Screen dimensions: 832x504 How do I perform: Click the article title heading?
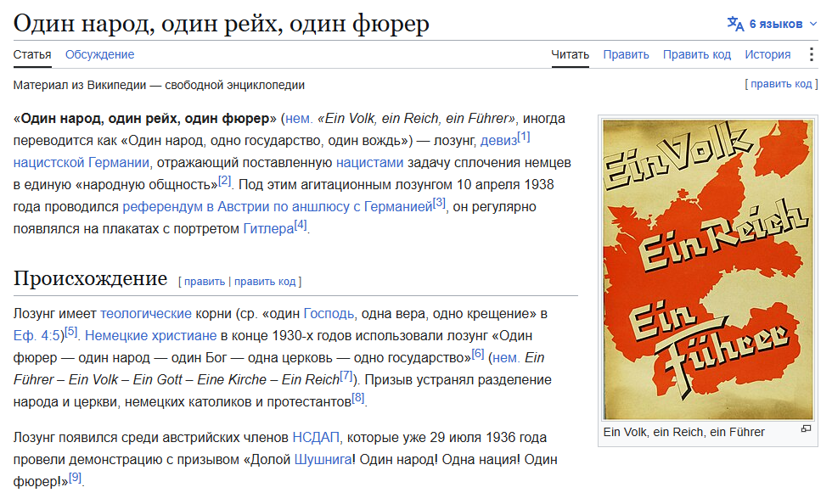coord(222,24)
